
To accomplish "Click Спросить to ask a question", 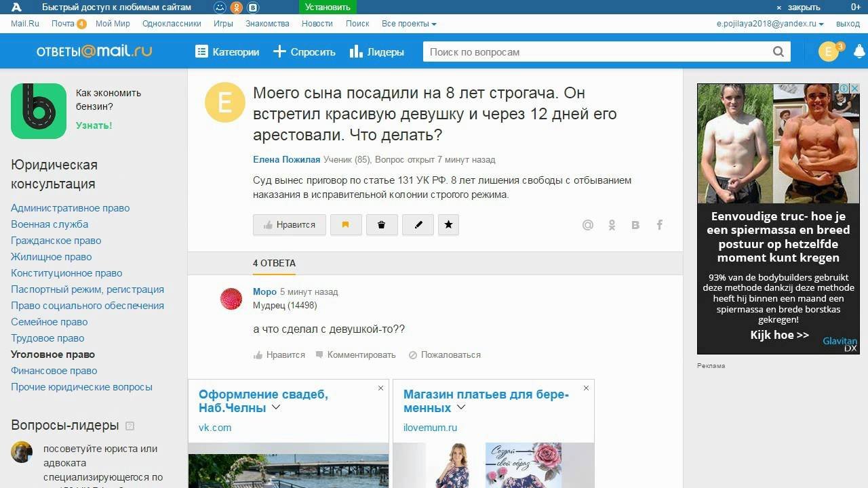I will (x=304, y=52).
